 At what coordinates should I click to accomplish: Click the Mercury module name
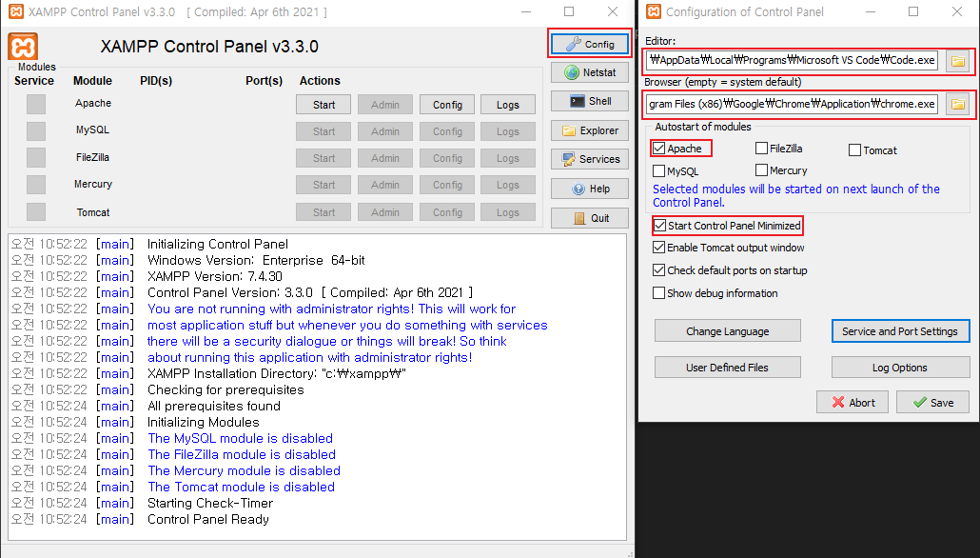93,184
